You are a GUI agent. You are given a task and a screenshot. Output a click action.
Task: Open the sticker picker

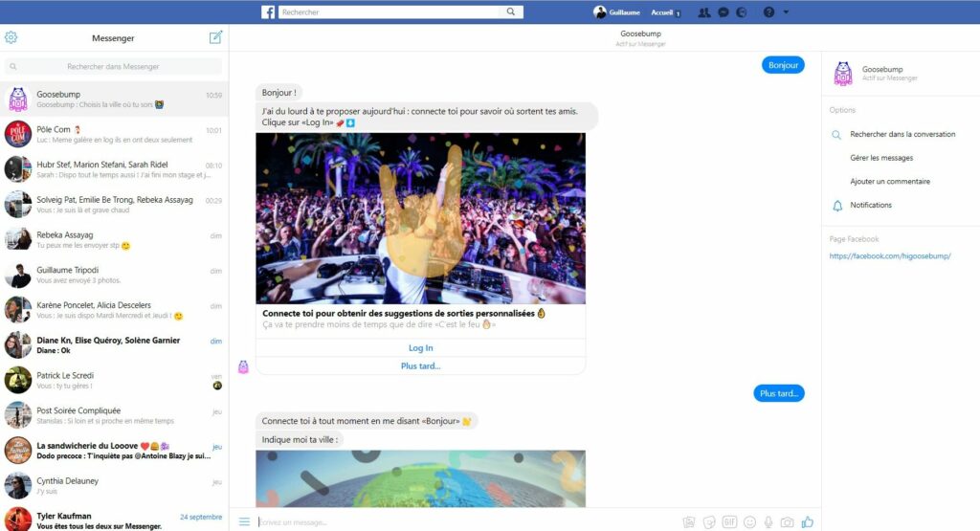tap(709, 522)
